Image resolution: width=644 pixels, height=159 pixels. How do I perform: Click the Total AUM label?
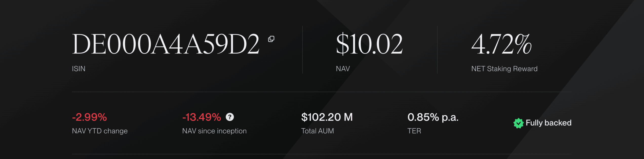317,131
